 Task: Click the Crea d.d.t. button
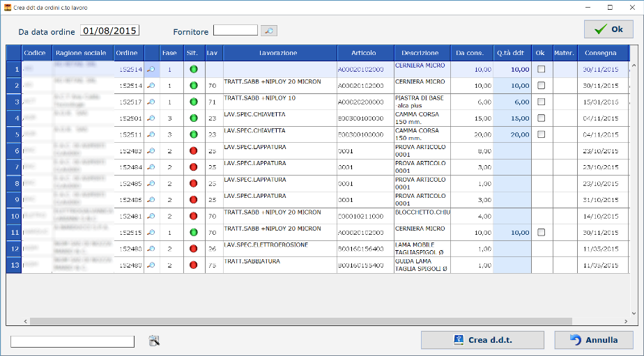click(x=482, y=340)
